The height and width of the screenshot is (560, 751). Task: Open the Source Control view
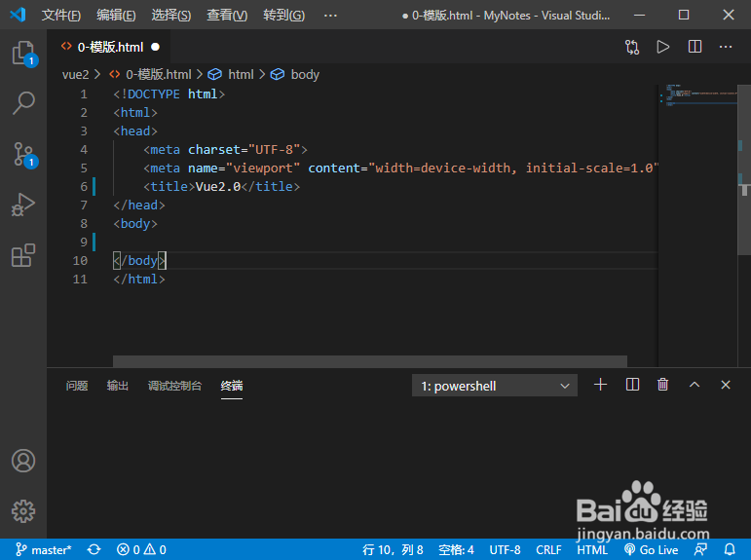point(23,154)
